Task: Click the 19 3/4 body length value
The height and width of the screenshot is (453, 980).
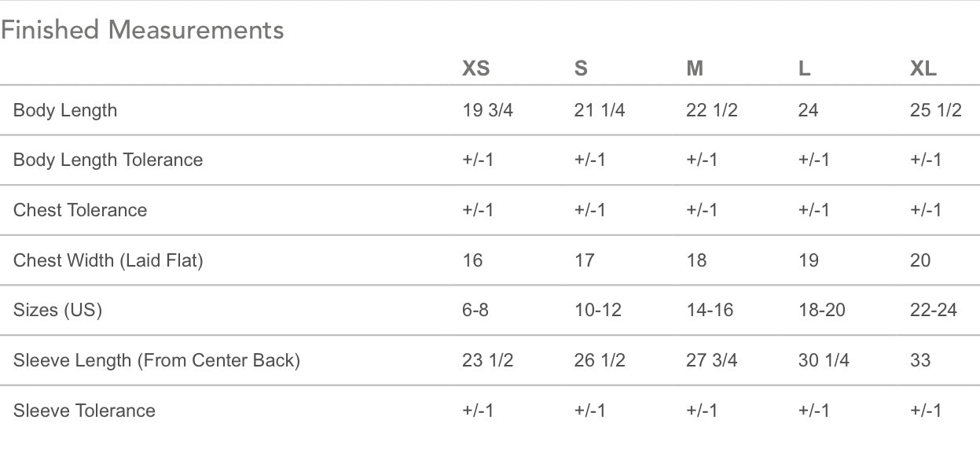Action: pyautogui.click(x=488, y=110)
